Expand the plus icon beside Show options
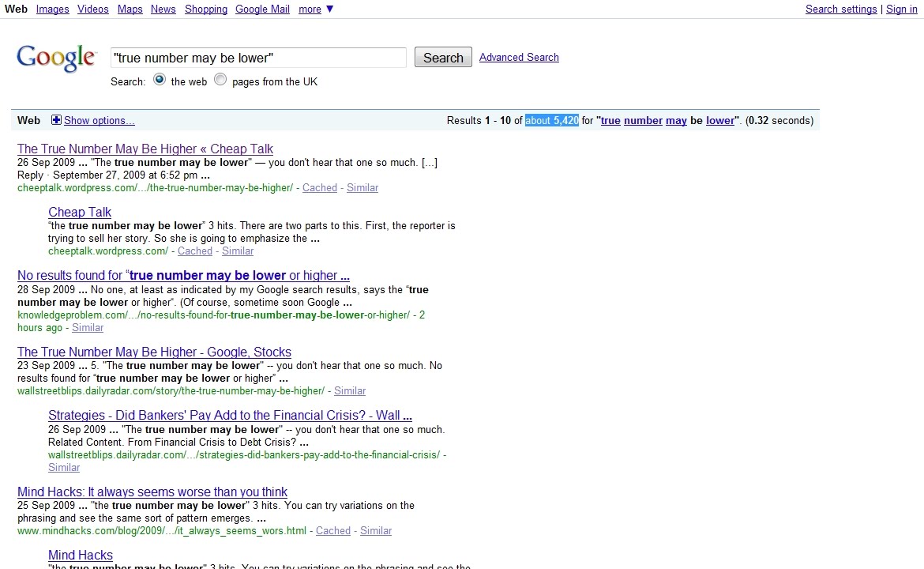The height and width of the screenshot is (569, 924). (56, 120)
